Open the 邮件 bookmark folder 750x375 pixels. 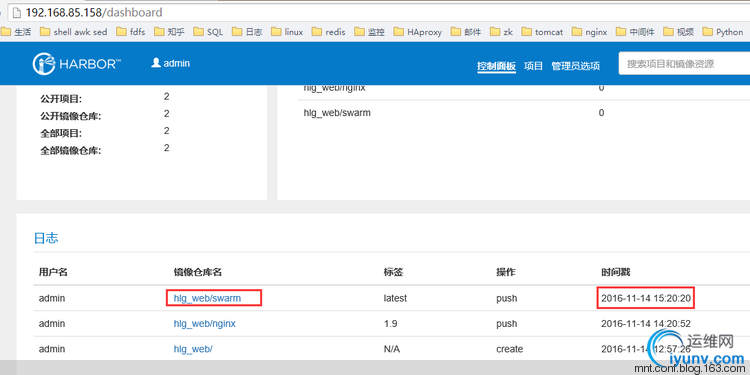(466, 32)
